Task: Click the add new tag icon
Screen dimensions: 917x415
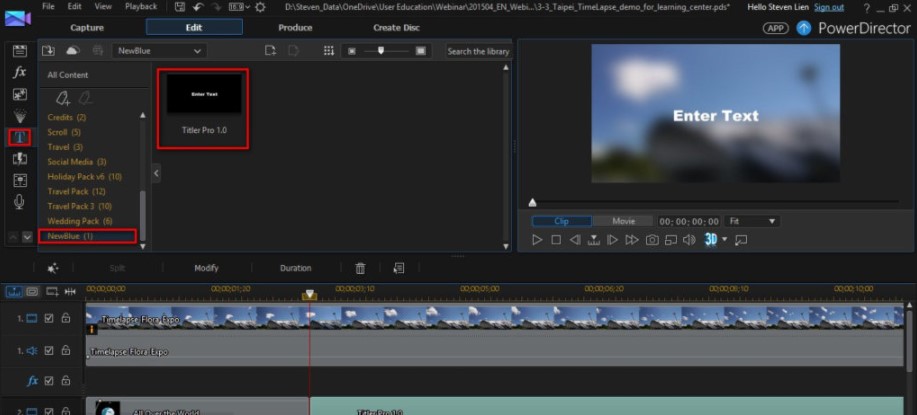Action: coord(63,99)
